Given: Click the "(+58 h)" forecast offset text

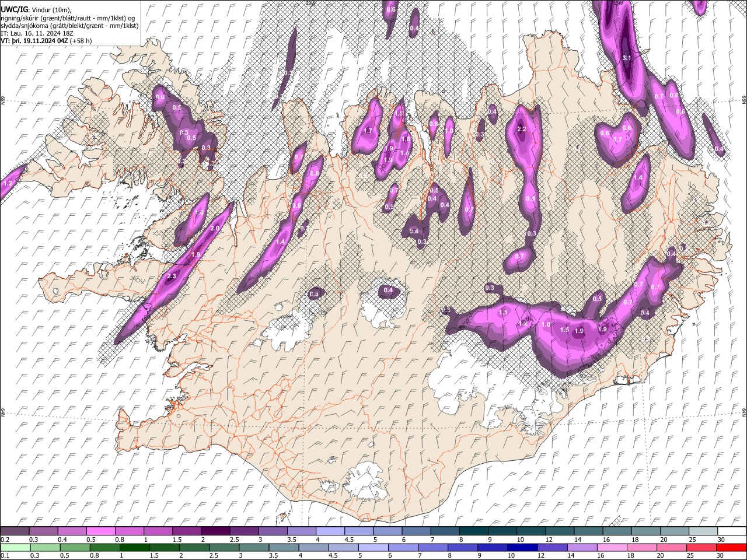Looking at the screenshot, I should (79, 41).
